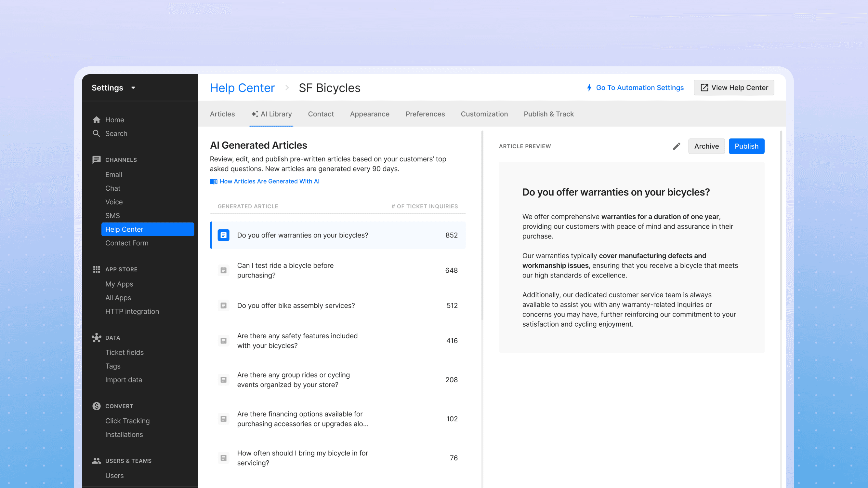Click the Convert dollar-sign icon
This screenshot has height=488, width=868.
click(x=96, y=406)
